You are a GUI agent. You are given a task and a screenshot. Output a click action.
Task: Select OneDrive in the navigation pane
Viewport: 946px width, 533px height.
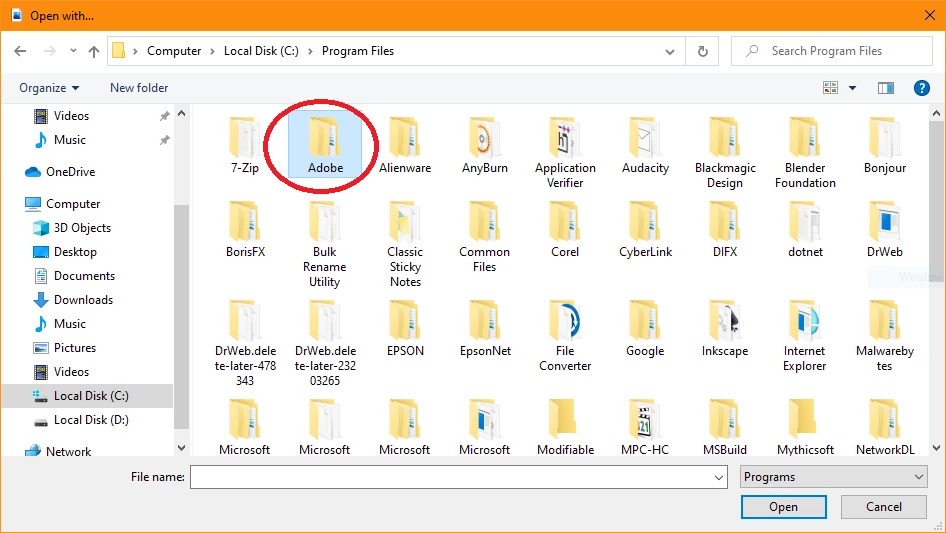tap(60, 172)
